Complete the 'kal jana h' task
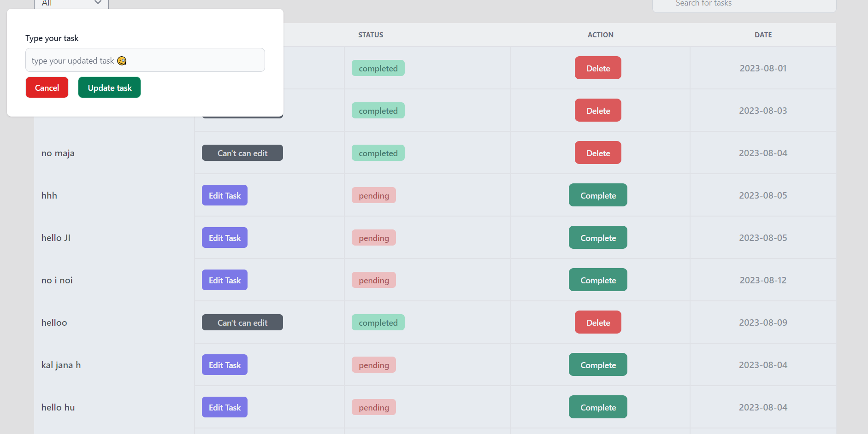868x434 pixels. tap(598, 364)
